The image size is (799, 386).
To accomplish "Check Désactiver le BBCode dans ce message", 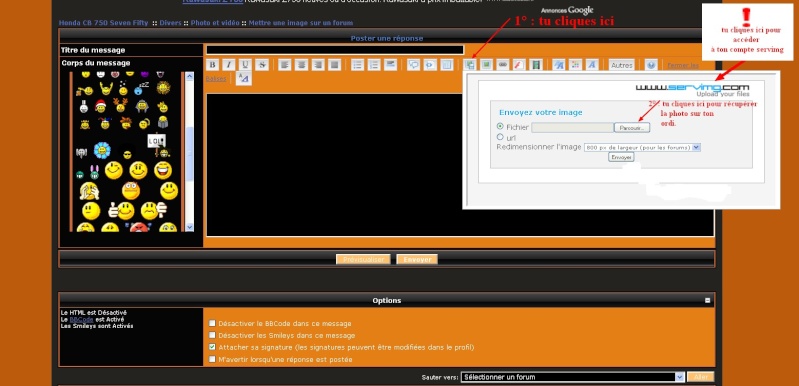I will 212,323.
